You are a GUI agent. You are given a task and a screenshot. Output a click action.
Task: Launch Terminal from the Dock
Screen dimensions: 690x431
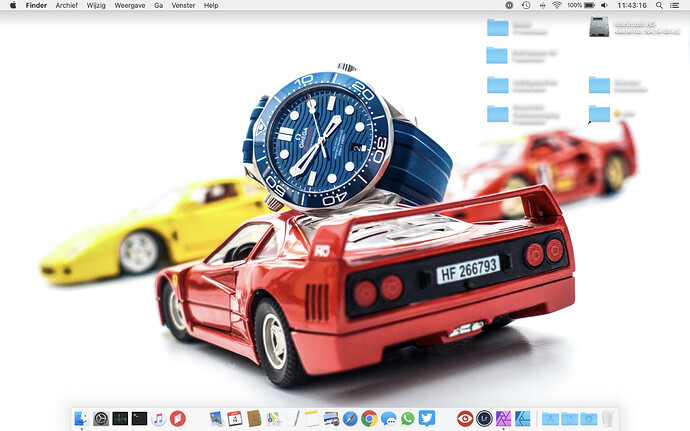[139, 418]
